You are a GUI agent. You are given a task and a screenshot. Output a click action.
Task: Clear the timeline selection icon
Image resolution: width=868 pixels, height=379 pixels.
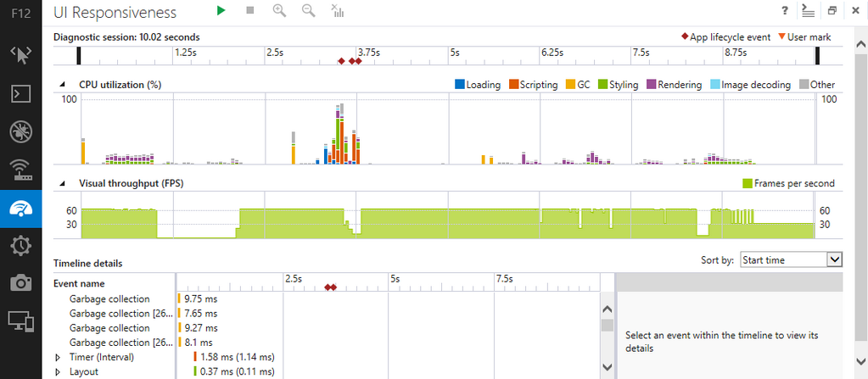337,10
